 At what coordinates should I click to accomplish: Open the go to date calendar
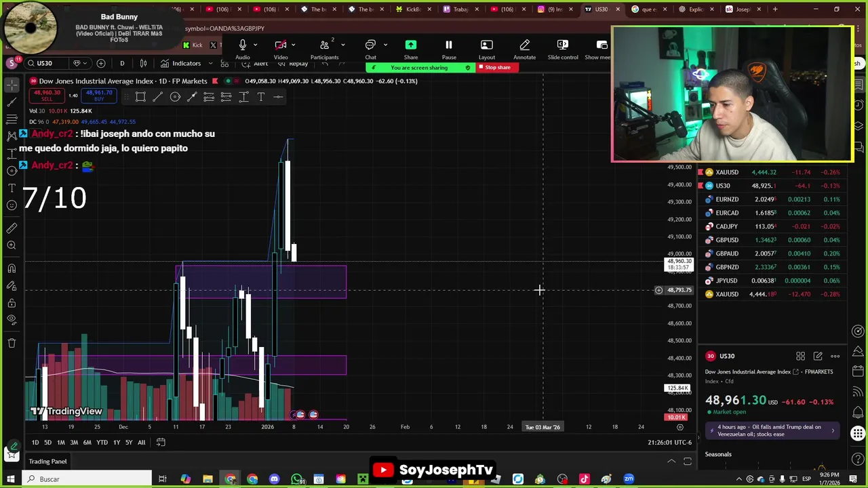161,443
